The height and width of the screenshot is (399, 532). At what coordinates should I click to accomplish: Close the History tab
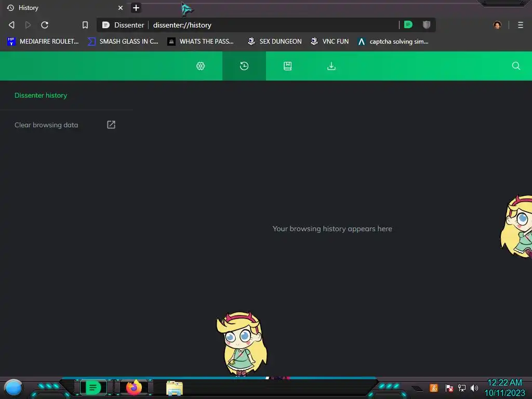(121, 7)
